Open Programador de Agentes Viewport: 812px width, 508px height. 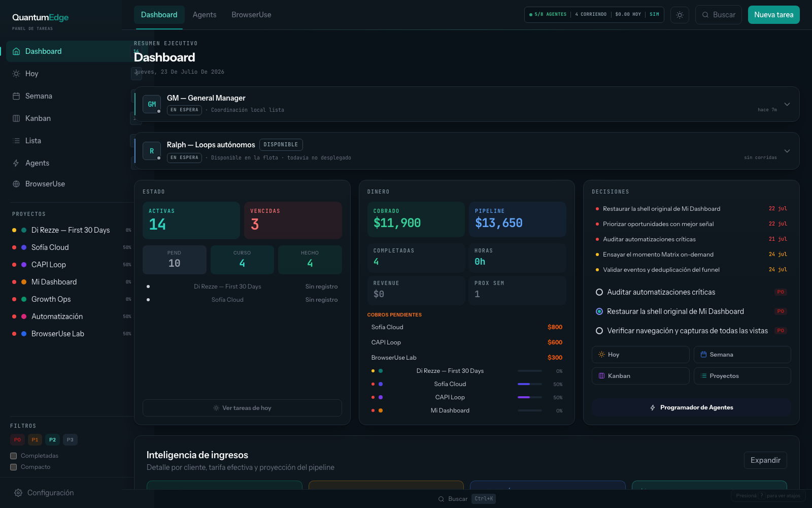pyautogui.click(x=691, y=407)
